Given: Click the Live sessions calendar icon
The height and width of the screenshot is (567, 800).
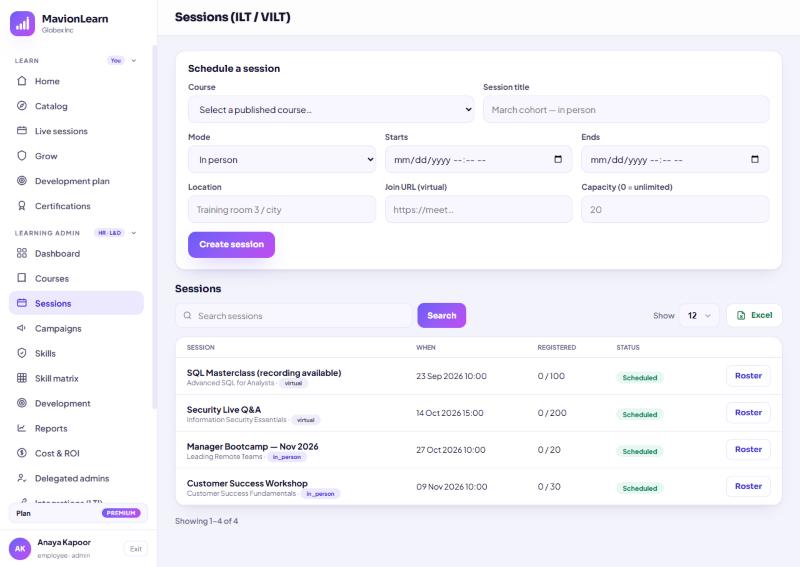Looking at the screenshot, I should 22,131.
